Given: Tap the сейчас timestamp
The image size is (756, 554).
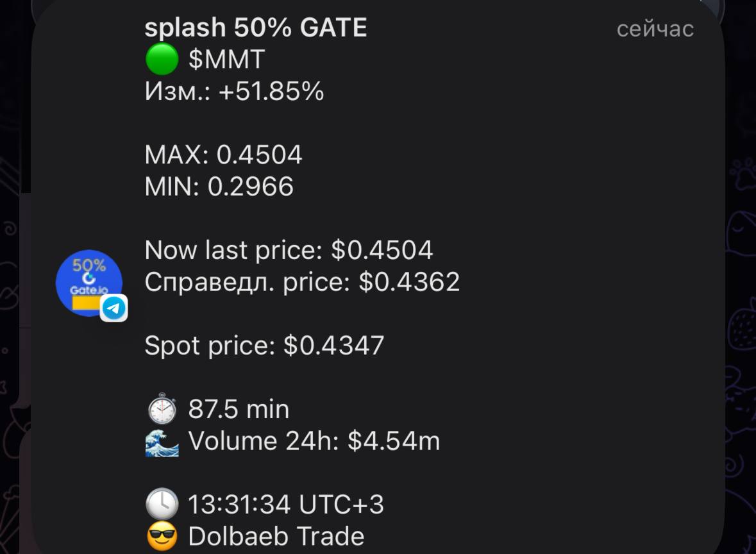Looking at the screenshot, I should point(655,29).
